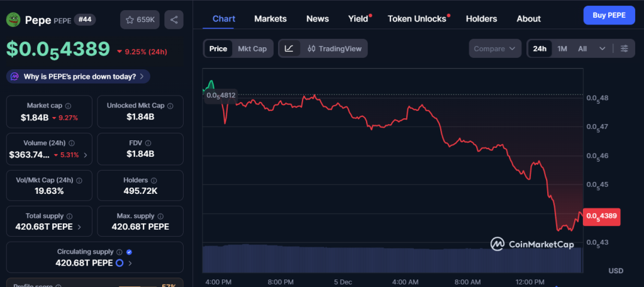Switch to TradingView candlestick chart
The width and height of the screenshot is (644, 287).
tap(335, 48)
